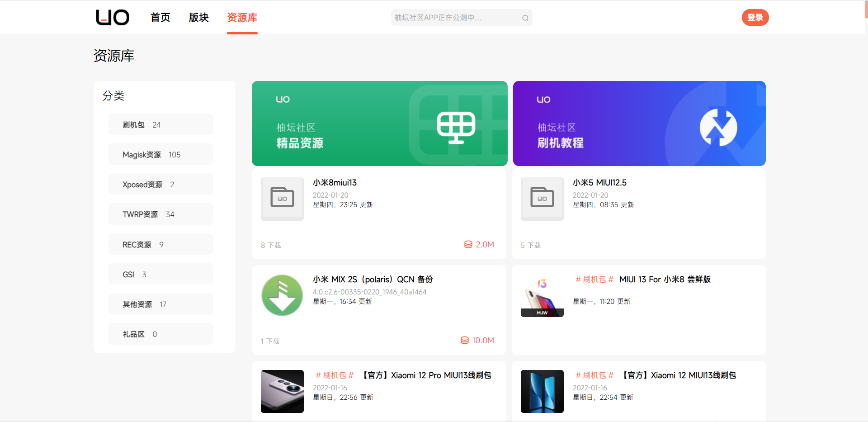Image resolution: width=868 pixels, height=422 pixels.
Task: Click '星期四, 23:25 更新' timestamp
Action: 343,205
